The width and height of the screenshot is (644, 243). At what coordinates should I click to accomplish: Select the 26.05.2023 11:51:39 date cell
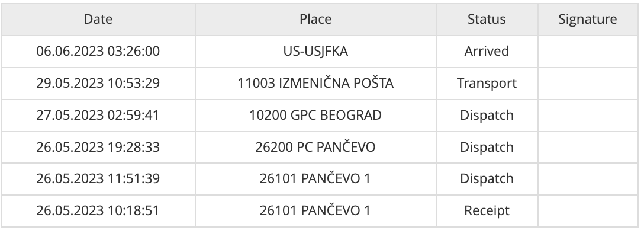tap(98, 179)
